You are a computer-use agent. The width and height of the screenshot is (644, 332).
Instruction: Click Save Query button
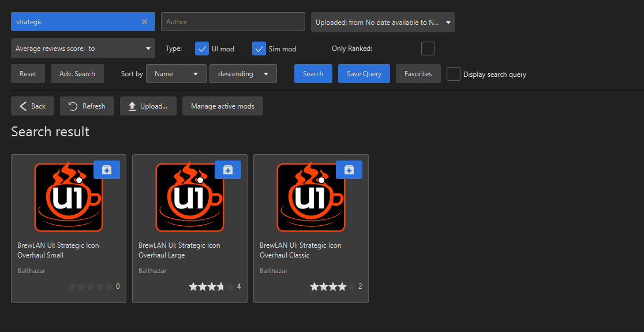pyautogui.click(x=364, y=74)
